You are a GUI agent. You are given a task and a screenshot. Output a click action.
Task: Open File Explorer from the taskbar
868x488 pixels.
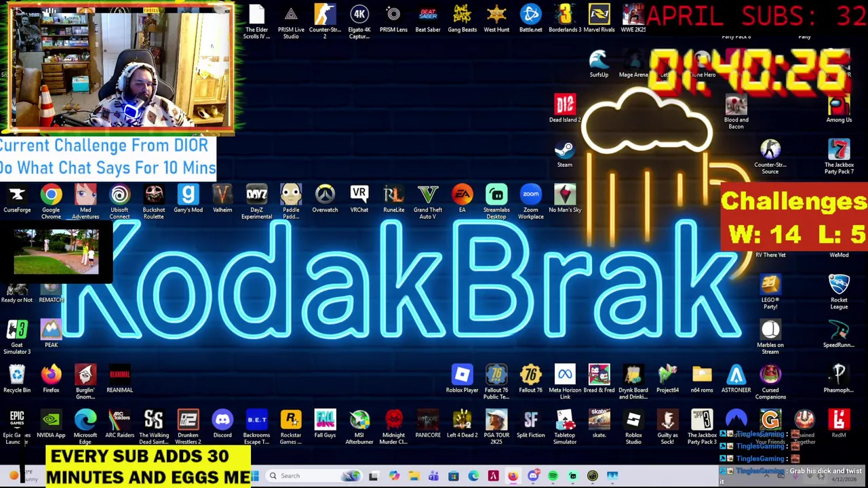pyautogui.click(x=414, y=476)
